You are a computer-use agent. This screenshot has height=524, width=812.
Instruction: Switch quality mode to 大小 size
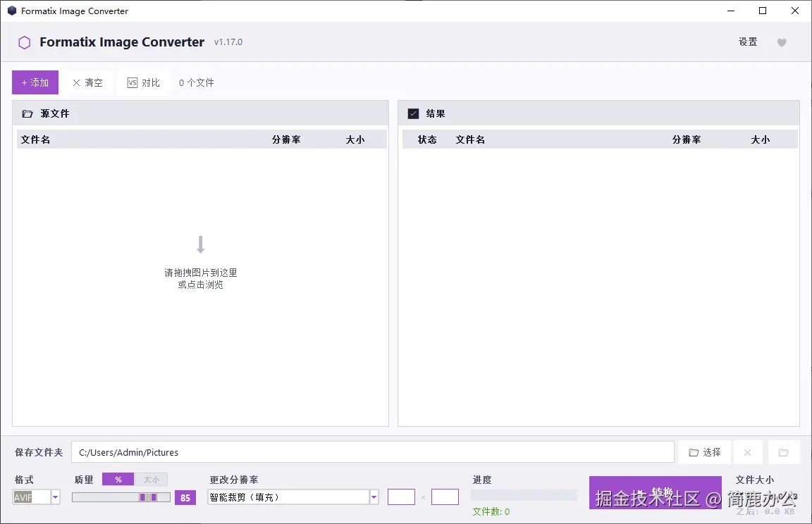pyautogui.click(x=152, y=480)
